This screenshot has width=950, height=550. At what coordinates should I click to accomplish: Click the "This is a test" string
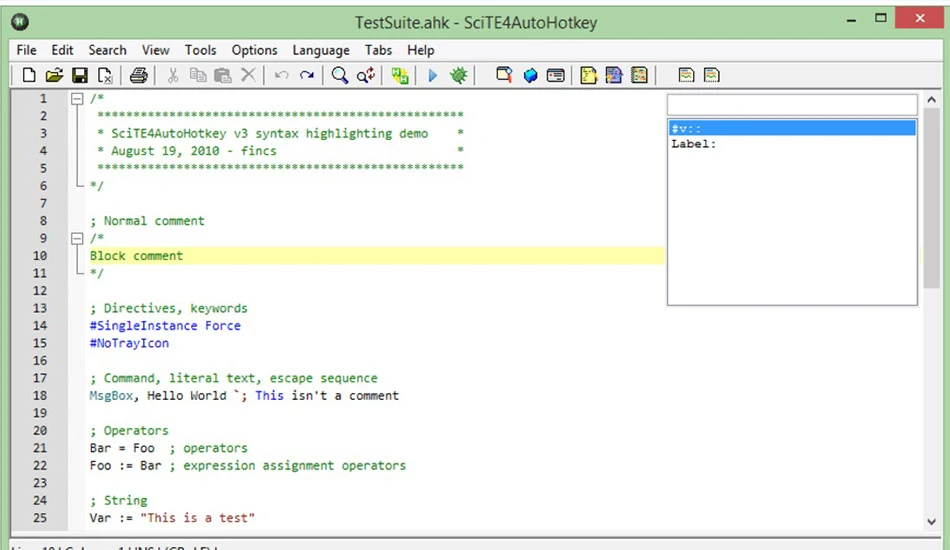click(x=198, y=519)
